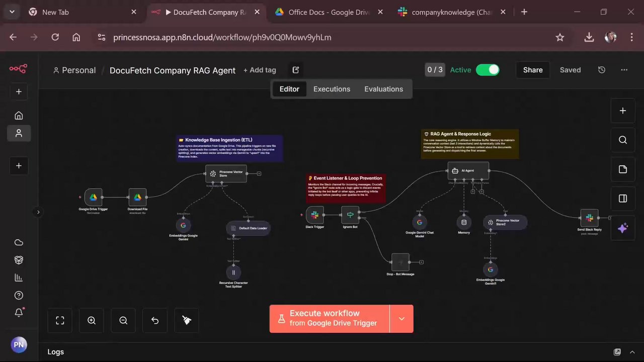Open the cloud admin icon in sidebar
Screen dimensions: 644x362
pyautogui.click(x=19, y=243)
